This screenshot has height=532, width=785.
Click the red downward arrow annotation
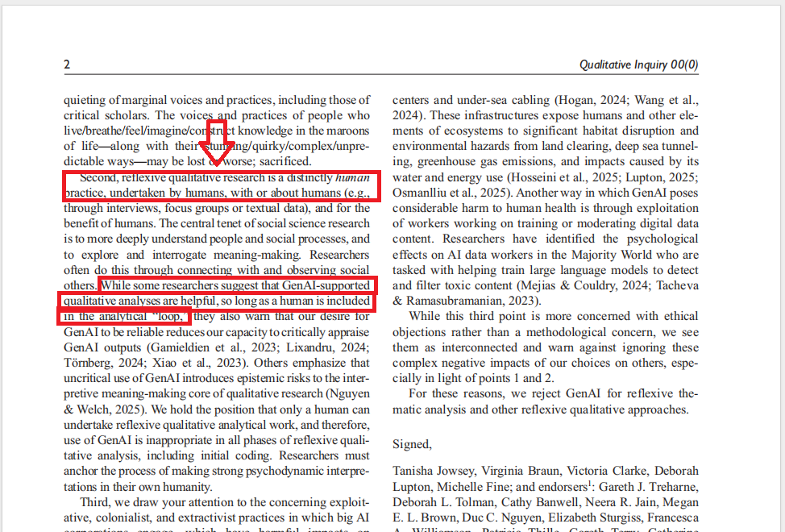pos(217,143)
